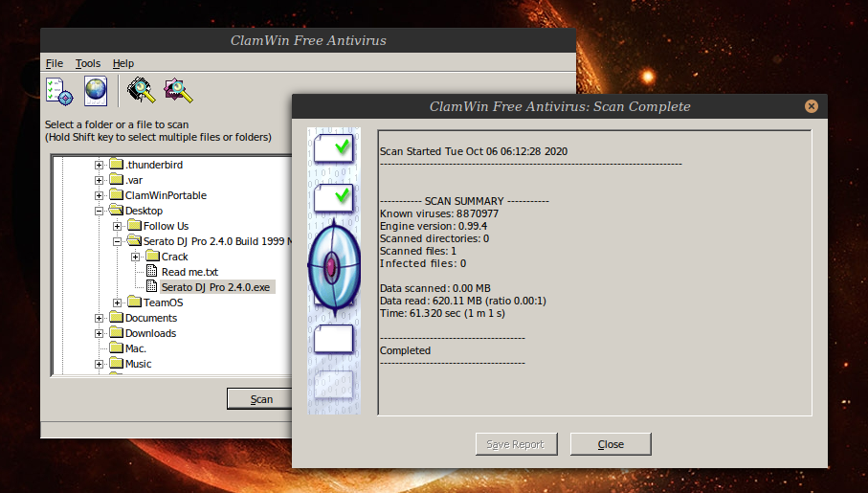Viewport: 868px width, 493px height.
Task: Click the scan memory magnifier icon
Action: click(x=142, y=90)
